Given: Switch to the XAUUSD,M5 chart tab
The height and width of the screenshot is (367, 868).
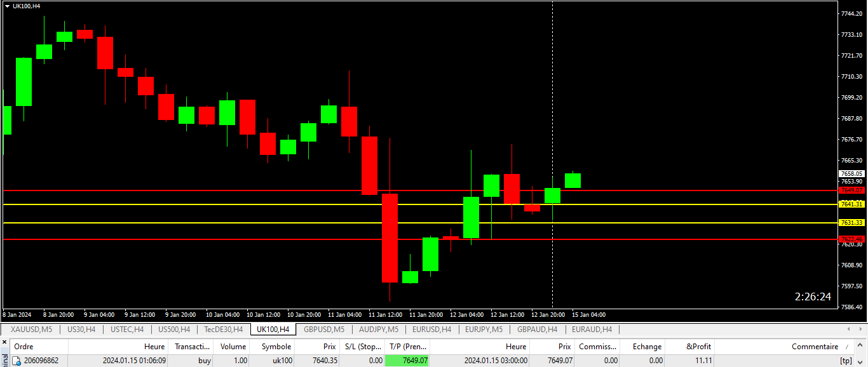Looking at the screenshot, I should (32, 330).
